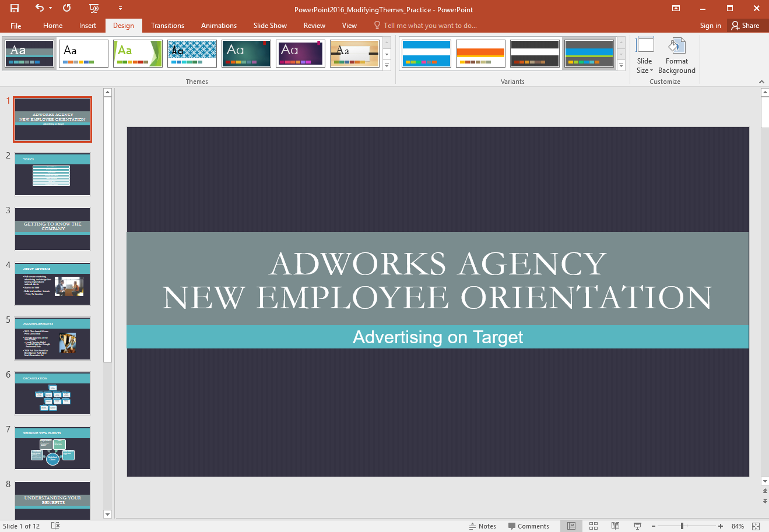Select slide 4 About Adworks thumbnail
The image size is (769, 532).
(x=52, y=284)
